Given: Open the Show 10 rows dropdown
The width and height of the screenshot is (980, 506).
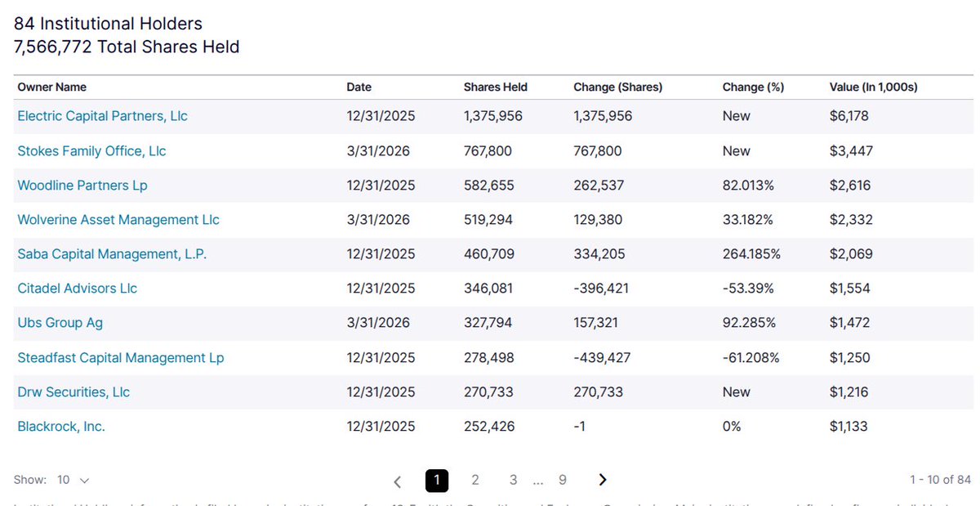Looking at the screenshot, I should (x=73, y=480).
